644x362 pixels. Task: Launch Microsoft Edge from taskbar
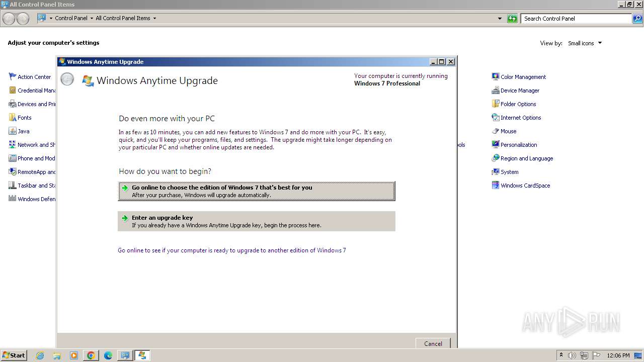click(x=108, y=355)
